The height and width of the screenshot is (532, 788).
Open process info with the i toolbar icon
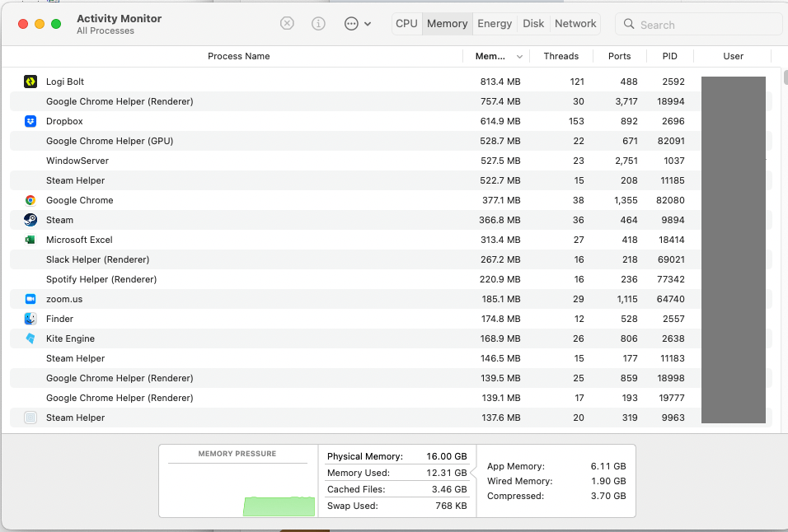point(318,23)
